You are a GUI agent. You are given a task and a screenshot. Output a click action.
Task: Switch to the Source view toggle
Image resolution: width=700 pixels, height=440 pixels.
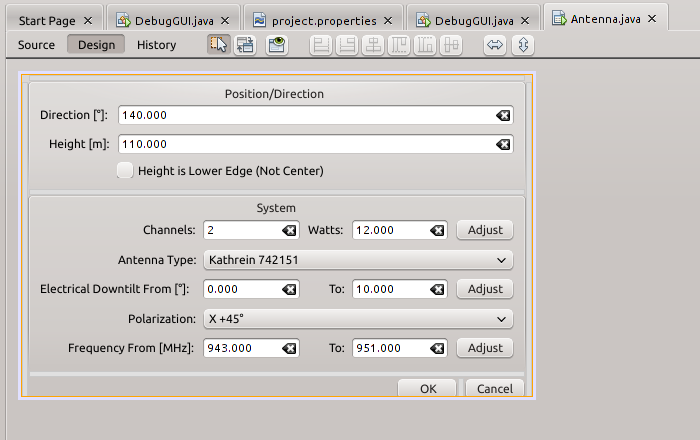point(36,45)
